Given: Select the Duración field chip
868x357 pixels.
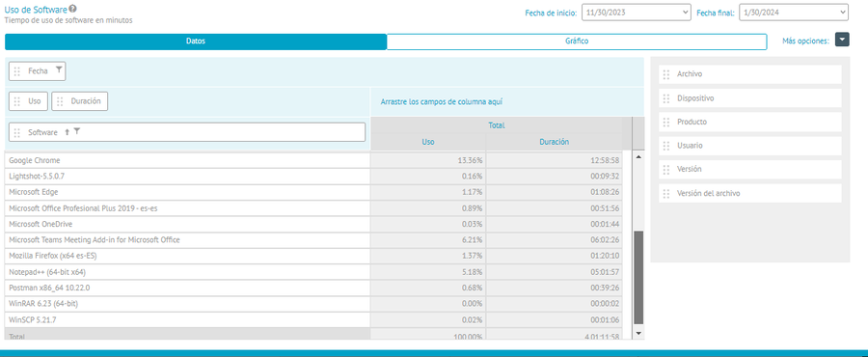Looking at the screenshot, I should point(80,101).
